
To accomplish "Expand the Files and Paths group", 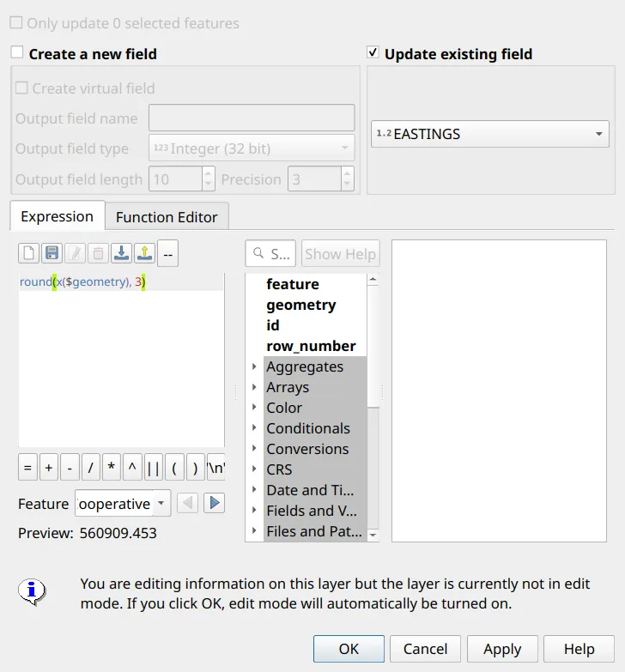I will click(254, 530).
